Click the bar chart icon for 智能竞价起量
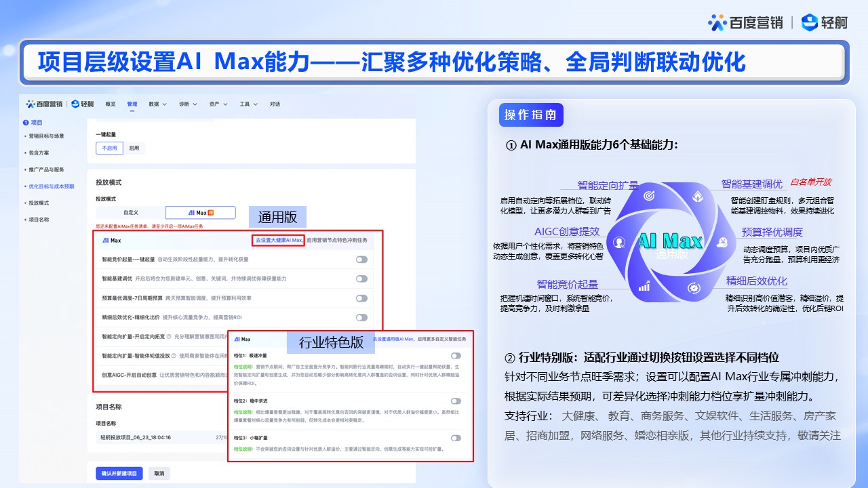The width and height of the screenshot is (868, 488). click(643, 286)
